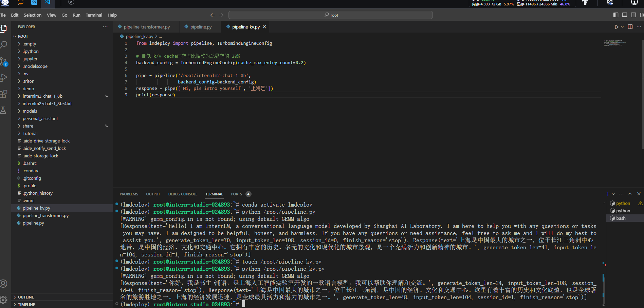Select the bash terminal instance
The image size is (644, 308).
(625, 218)
